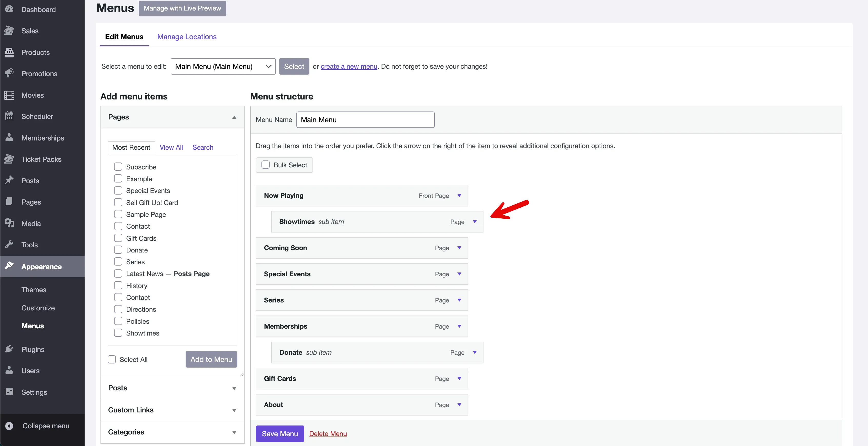The width and height of the screenshot is (868, 446).
Task: Click create a new menu link
Action: [349, 66]
